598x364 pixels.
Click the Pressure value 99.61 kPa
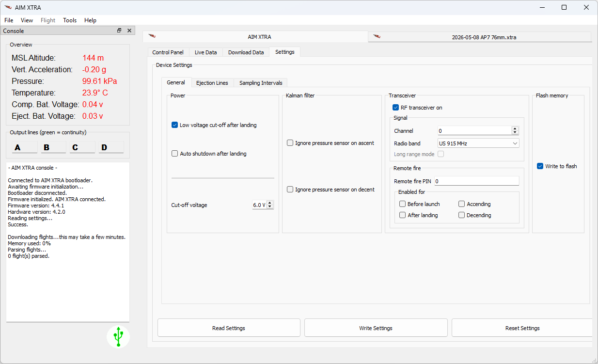[x=99, y=81]
